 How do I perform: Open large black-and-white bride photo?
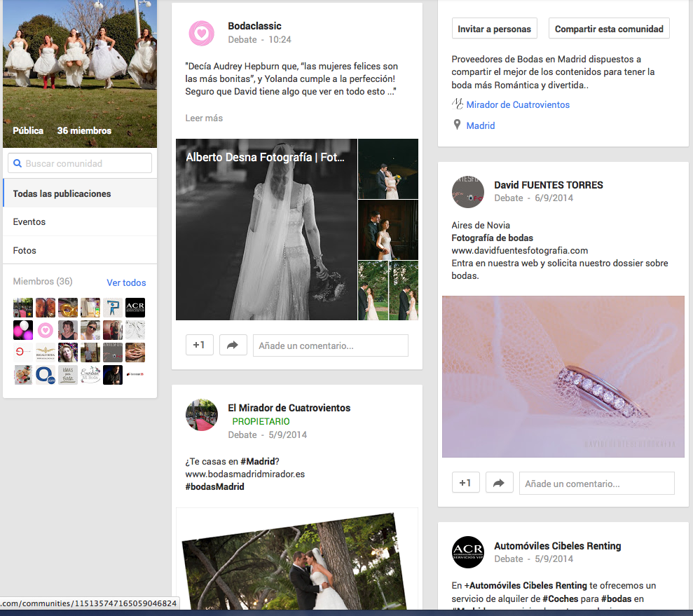[266, 229]
